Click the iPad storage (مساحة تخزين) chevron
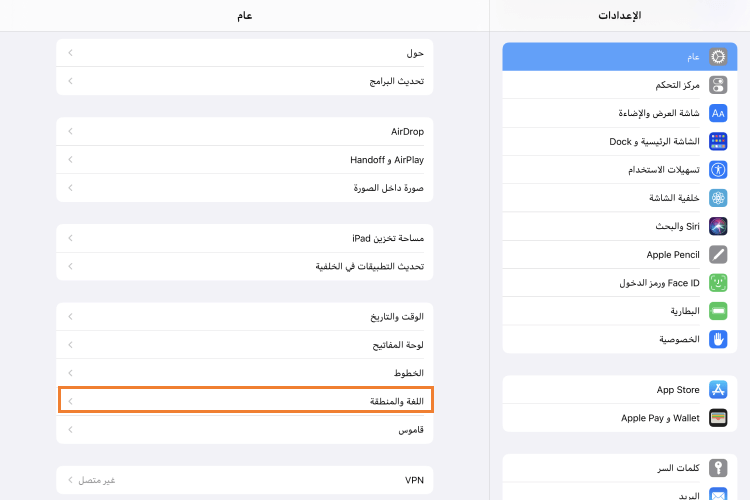 [x=70, y=238]
